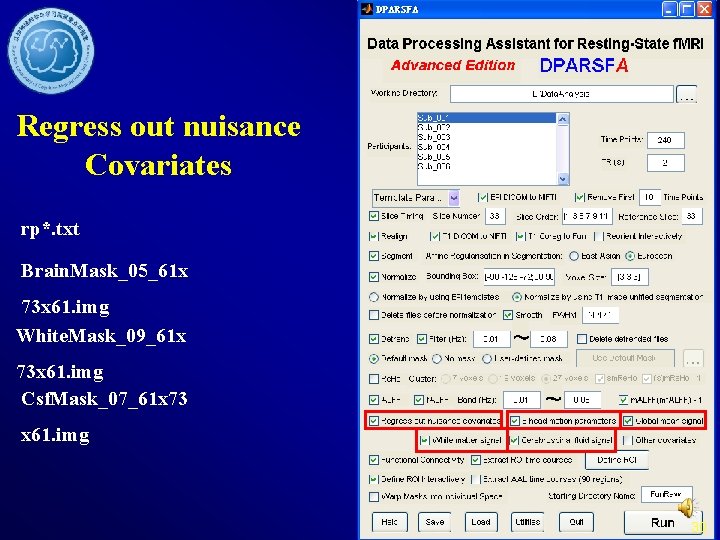Click the Save button
The width and height of the screenshot is (720, 540).
434,522
